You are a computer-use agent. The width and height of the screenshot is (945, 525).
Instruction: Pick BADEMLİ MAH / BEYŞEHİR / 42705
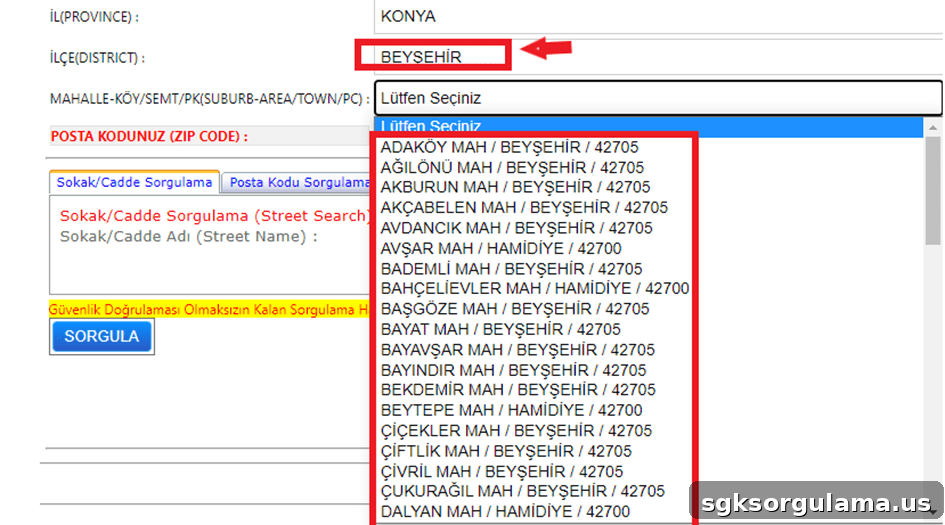tap(648, 269)
